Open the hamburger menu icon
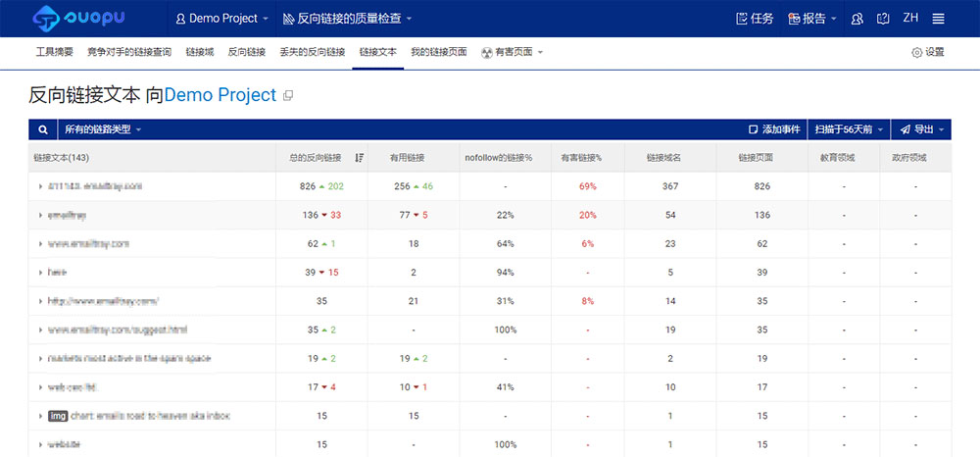980x457 pixels. tap(938, 19)
